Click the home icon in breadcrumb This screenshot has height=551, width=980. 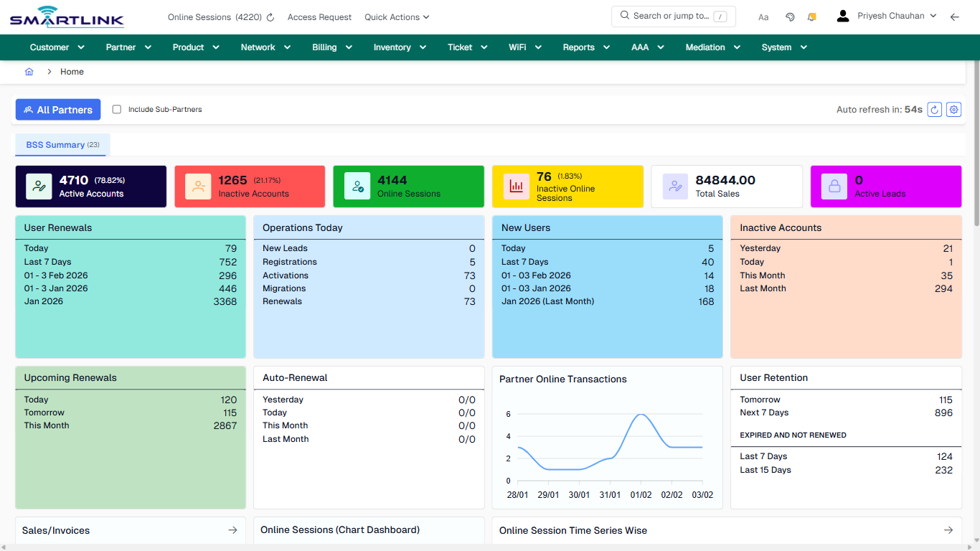29,72
